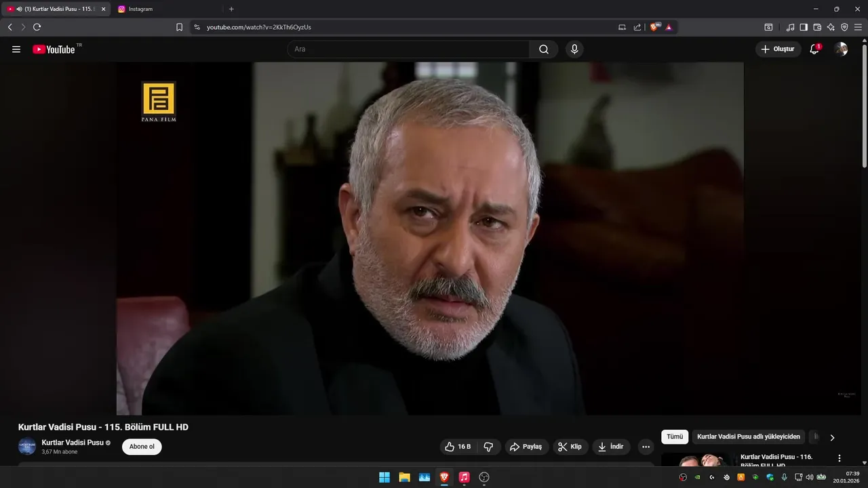
Task: Create a clip with Klip button
Action: pos(570,447)
